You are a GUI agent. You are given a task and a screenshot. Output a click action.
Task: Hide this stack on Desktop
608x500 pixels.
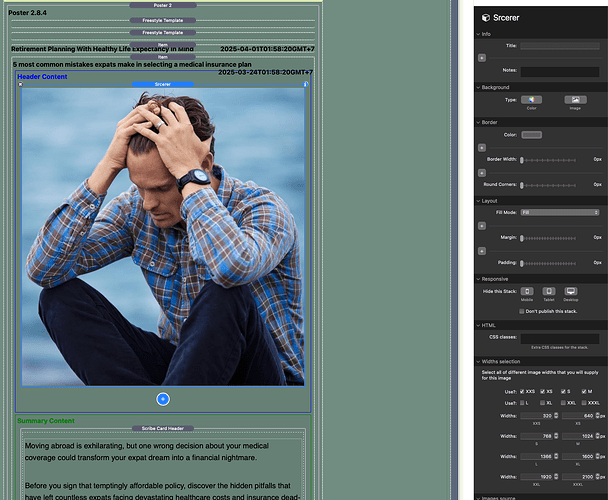tap(570, 291)
